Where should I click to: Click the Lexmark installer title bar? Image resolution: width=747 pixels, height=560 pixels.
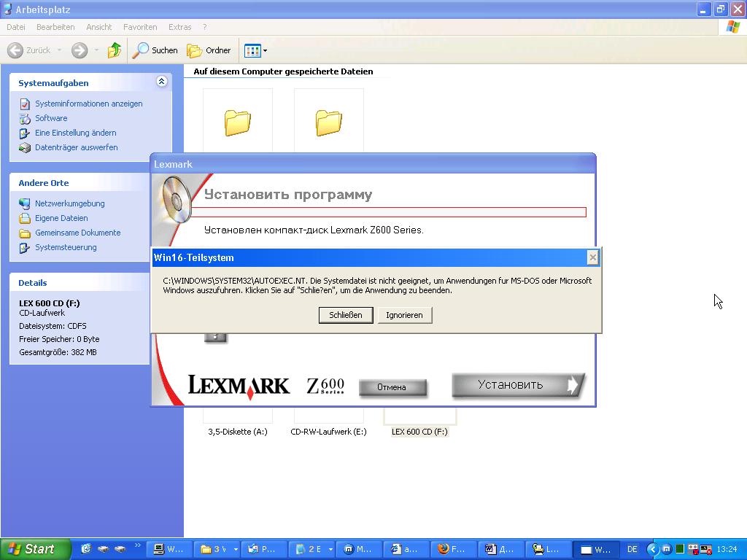coord(373,164)
